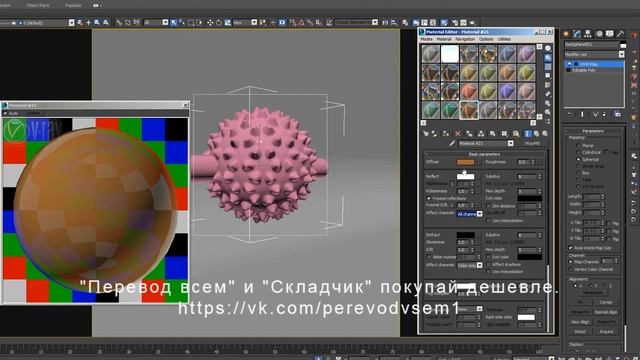Toggle Use interpolation checkbox under Reflect
This screenshot has width=640, height=360.
click(489, 220)
